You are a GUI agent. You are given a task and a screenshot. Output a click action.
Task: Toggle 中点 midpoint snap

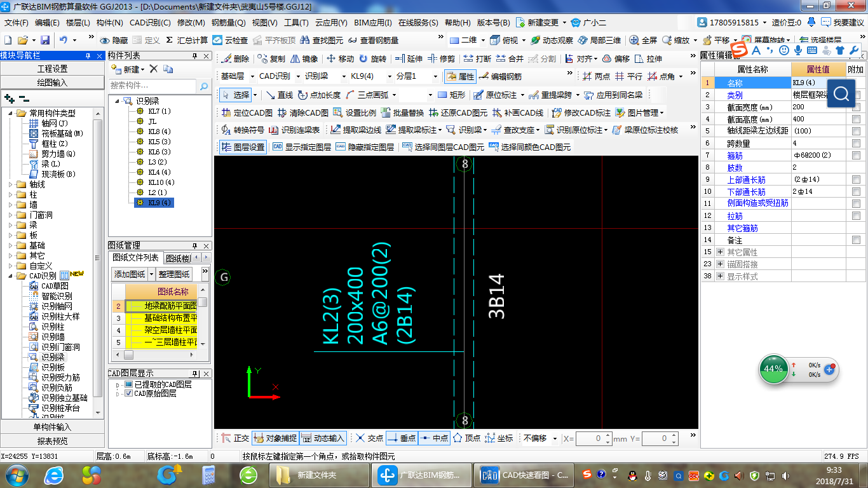434,438
